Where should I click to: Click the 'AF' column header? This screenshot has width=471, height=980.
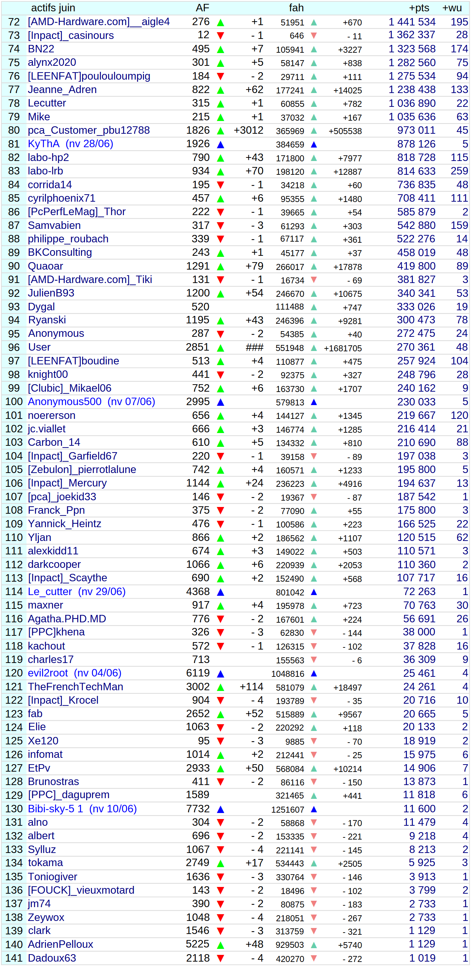point(202,8)
